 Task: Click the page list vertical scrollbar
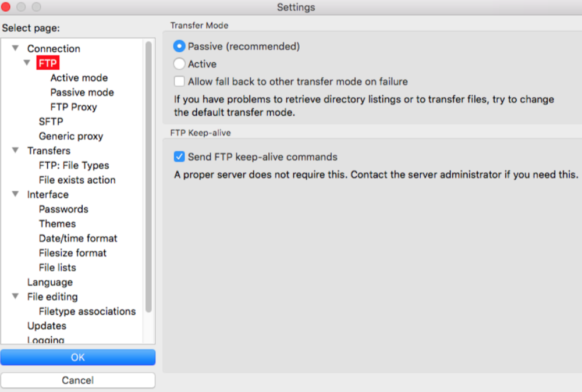point(148,177)
